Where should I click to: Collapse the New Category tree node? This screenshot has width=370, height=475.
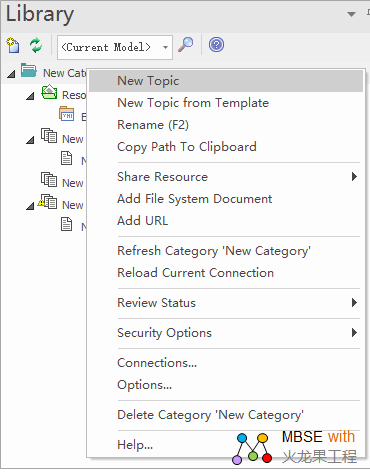[11, 74]
